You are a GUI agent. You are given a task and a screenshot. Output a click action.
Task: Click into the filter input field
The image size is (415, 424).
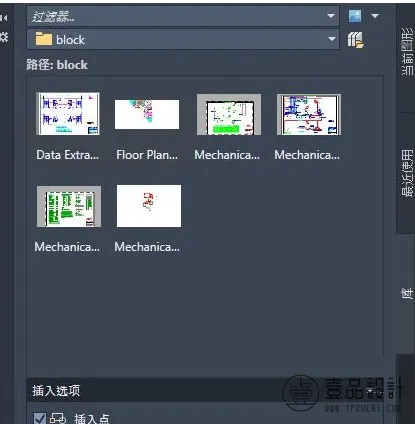177,16
